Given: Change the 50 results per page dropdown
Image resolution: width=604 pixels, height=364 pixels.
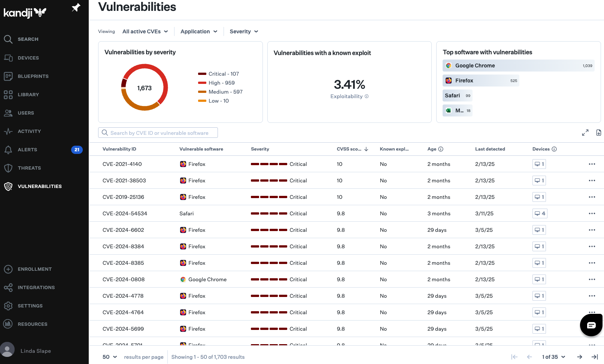Looking at the screenshot, I should tap(110, 357).
